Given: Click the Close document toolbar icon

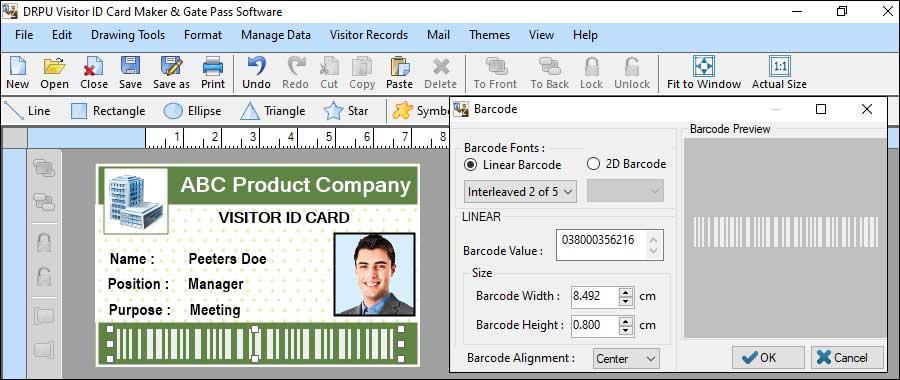Looking at the screenshot, I should coord(94,72).
